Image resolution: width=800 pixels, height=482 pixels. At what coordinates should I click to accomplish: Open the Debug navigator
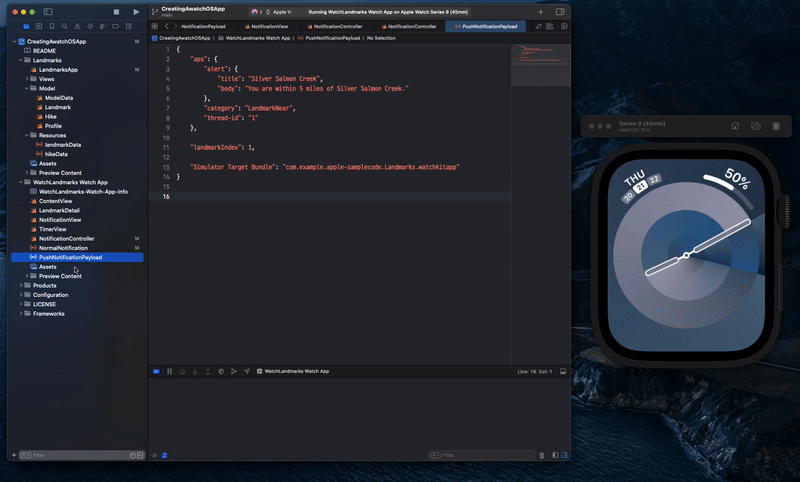pyautogui.click(x=103, y=27)
